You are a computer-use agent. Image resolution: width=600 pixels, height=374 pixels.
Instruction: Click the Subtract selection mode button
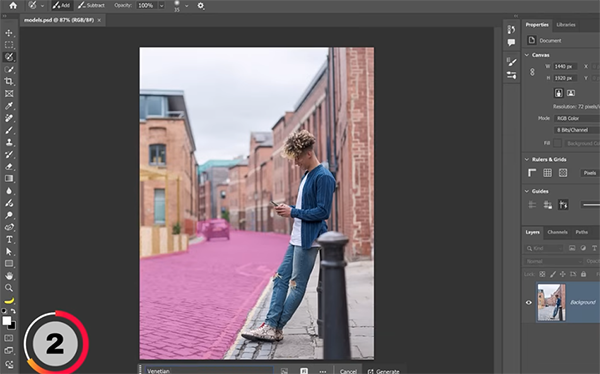pos(91,5)
